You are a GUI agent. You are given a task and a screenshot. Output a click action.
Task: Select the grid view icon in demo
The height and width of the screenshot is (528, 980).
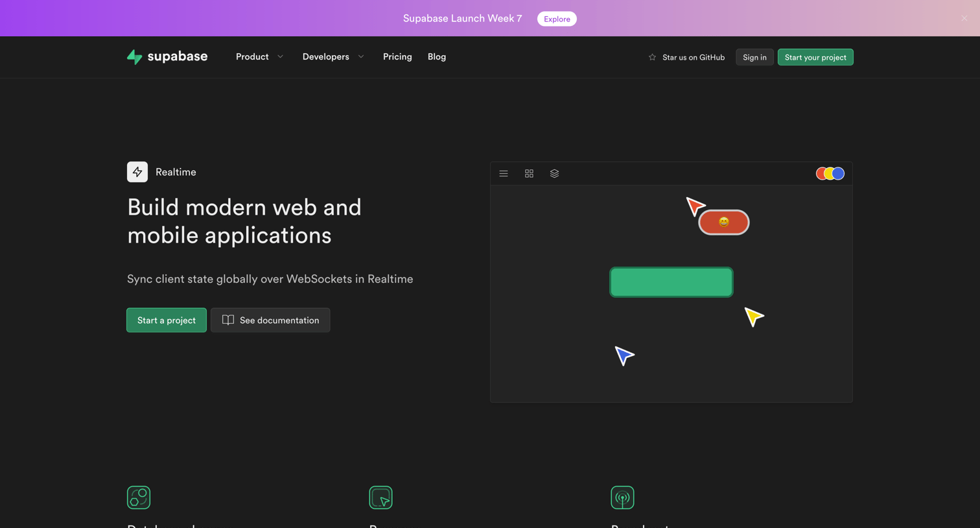pos(529,173)
